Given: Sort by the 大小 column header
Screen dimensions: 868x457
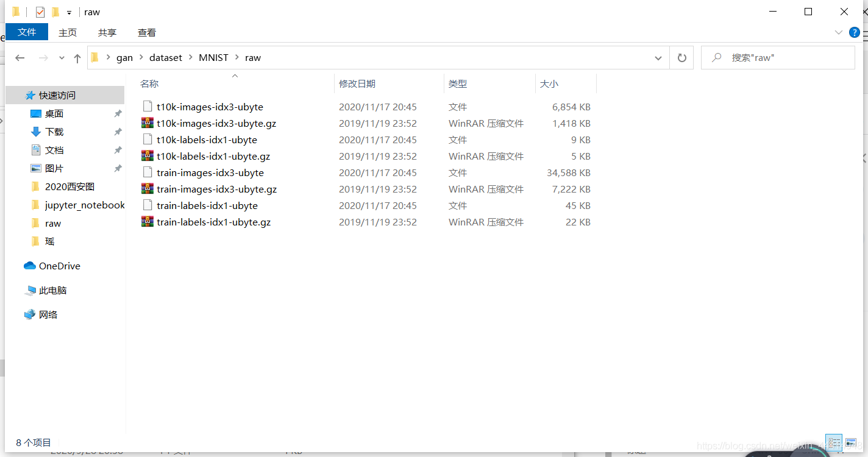Looking at the screenshot, I should [x=549, y=84].
